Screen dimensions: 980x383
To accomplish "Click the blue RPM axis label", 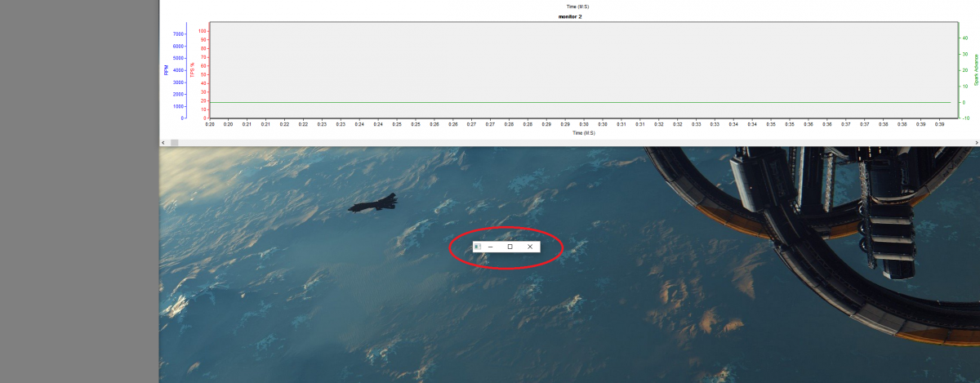I will (x=166, y=70).
